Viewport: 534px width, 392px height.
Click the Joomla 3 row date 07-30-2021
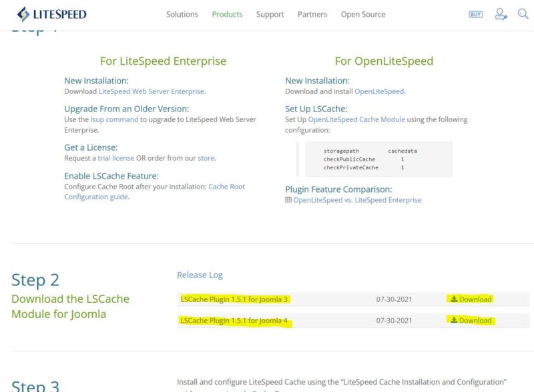click(x=394, y=299)
